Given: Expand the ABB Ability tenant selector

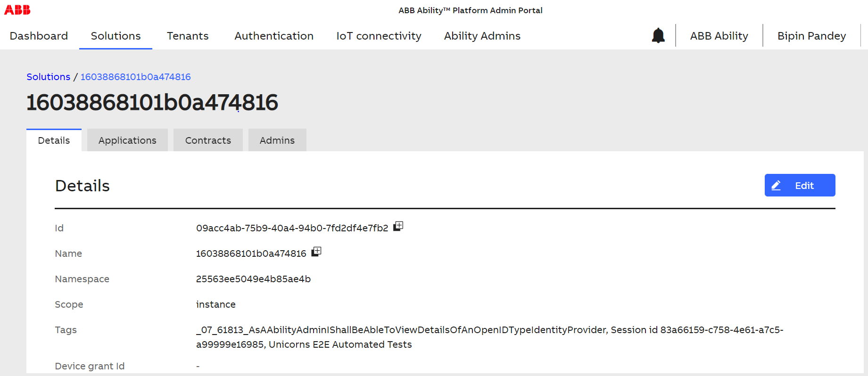Looking at the screenshot, I should tap(719, 36).
